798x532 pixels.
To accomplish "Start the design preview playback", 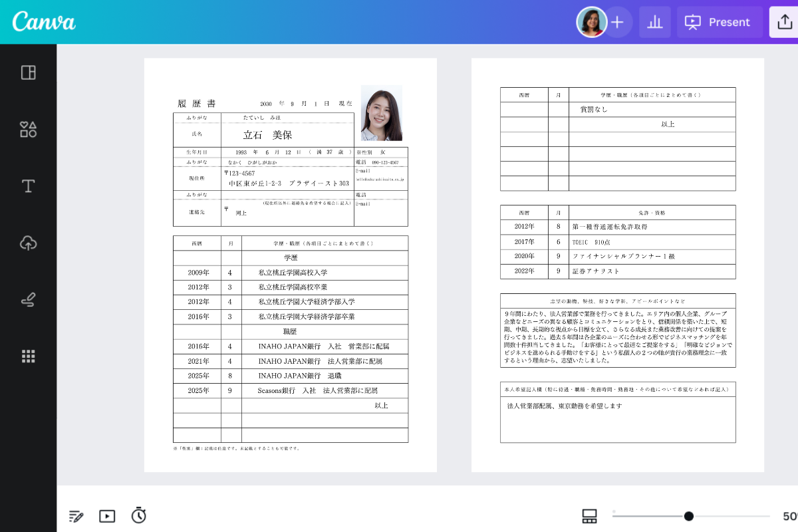I will point(107,516).
